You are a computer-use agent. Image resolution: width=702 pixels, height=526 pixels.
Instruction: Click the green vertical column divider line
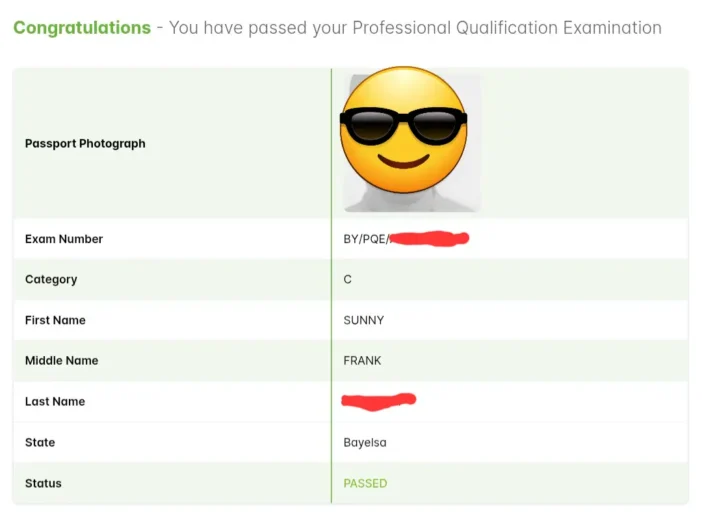pos(331,300)
